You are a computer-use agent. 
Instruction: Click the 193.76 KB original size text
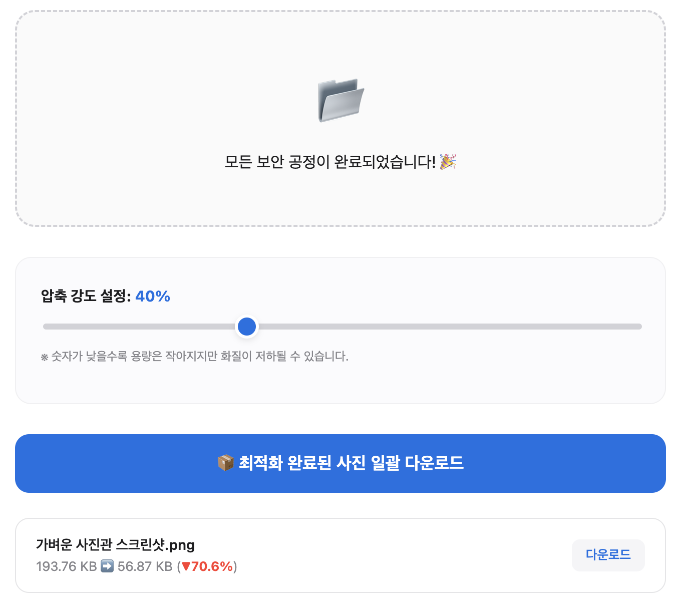(66, 566)
